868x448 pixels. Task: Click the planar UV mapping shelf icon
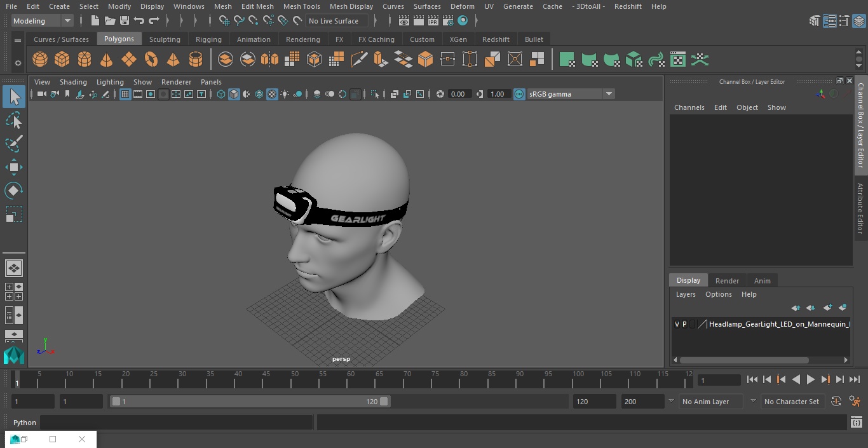(x=567, y=60)
